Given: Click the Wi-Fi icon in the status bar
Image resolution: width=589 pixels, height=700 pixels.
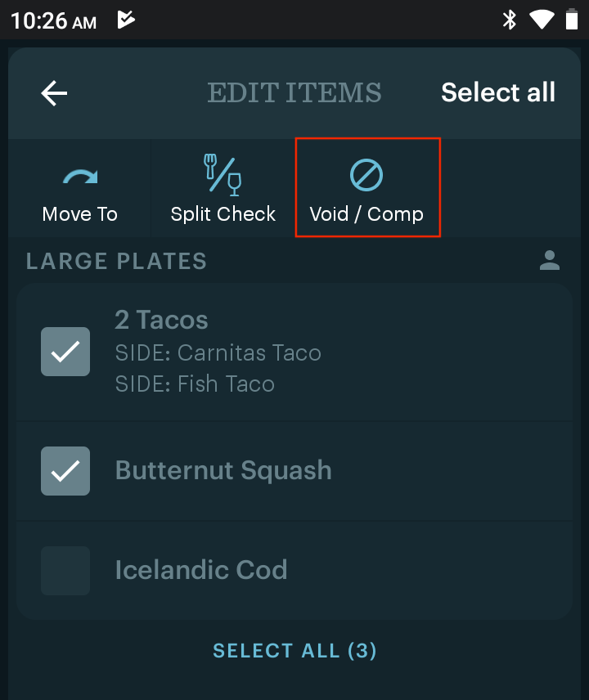Looking at the screenshot, I should tap(542, 20).
